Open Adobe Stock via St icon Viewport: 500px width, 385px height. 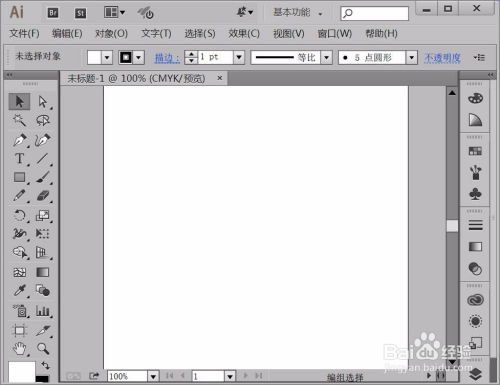pos(80,13)
